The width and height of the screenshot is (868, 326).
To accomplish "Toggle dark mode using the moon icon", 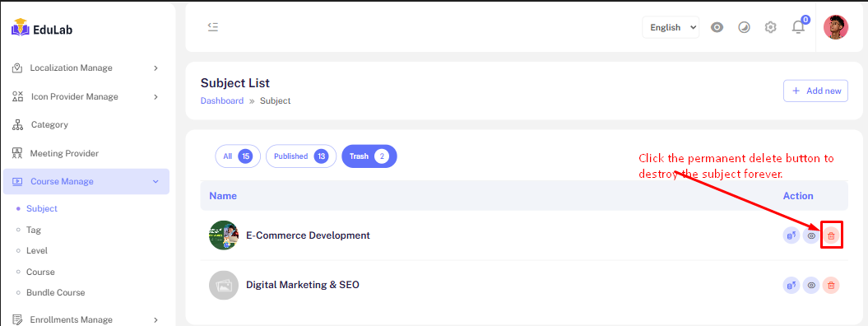I will click(744, 27).
